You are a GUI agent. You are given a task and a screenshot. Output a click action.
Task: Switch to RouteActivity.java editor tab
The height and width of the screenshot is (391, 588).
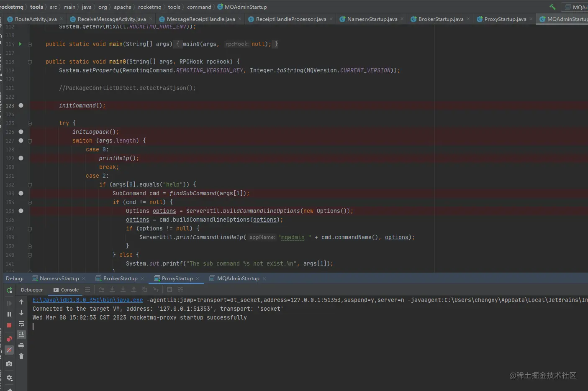point(36,19)
